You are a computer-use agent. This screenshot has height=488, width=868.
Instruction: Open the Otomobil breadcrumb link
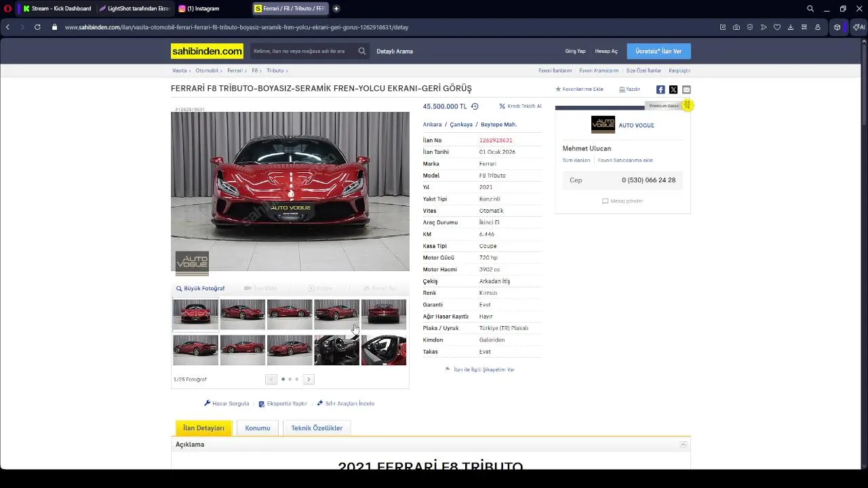click(x=207, y=70)
